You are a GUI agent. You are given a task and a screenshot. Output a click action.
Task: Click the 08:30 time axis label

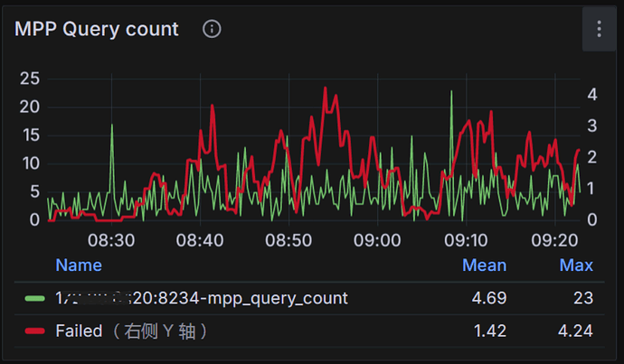111,240
